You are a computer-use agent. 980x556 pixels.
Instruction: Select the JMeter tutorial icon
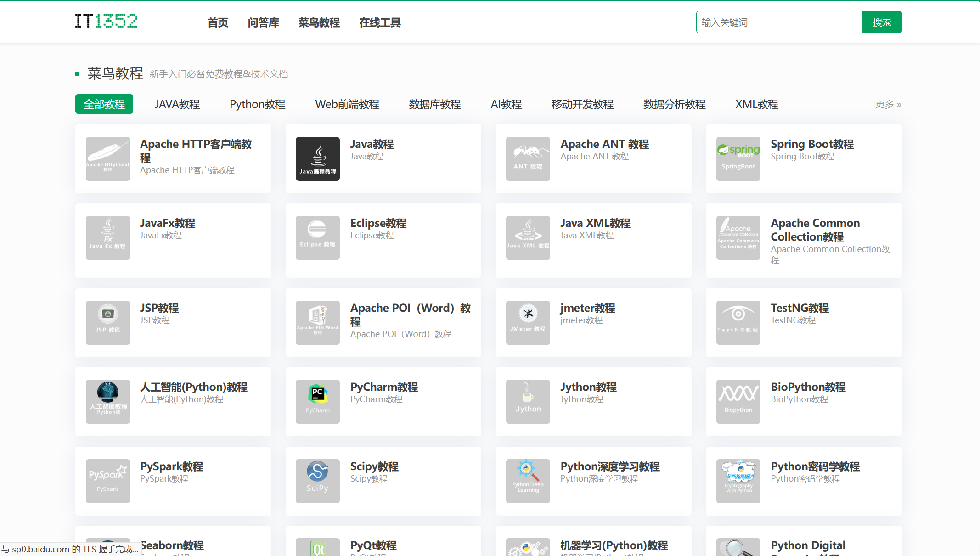[x=528, y=322]
